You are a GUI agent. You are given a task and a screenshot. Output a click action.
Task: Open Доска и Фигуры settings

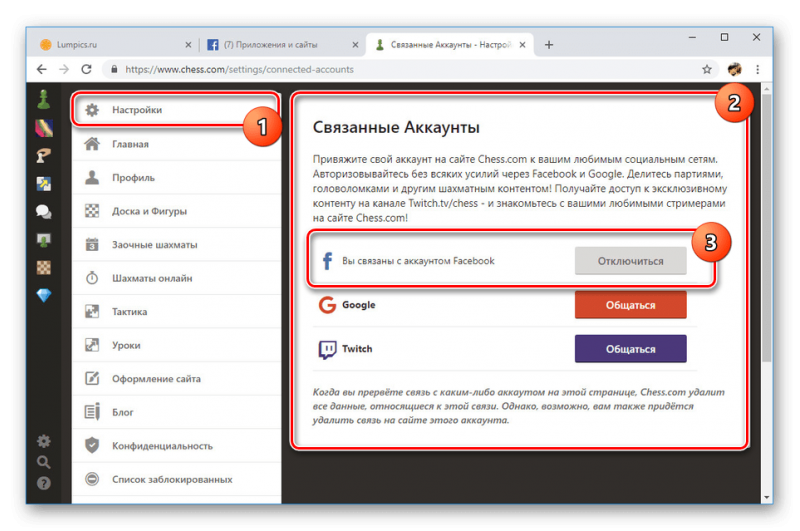click(177, 211)
